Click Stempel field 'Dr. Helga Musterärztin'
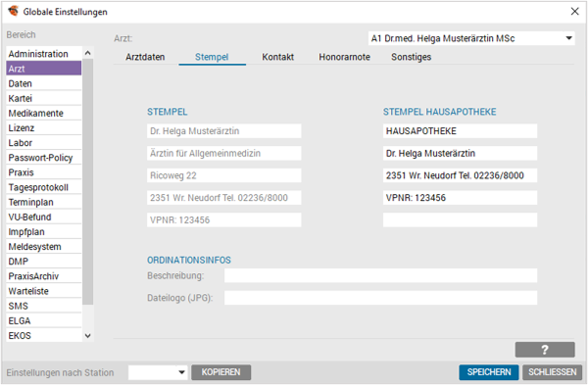 click(223, 131)
